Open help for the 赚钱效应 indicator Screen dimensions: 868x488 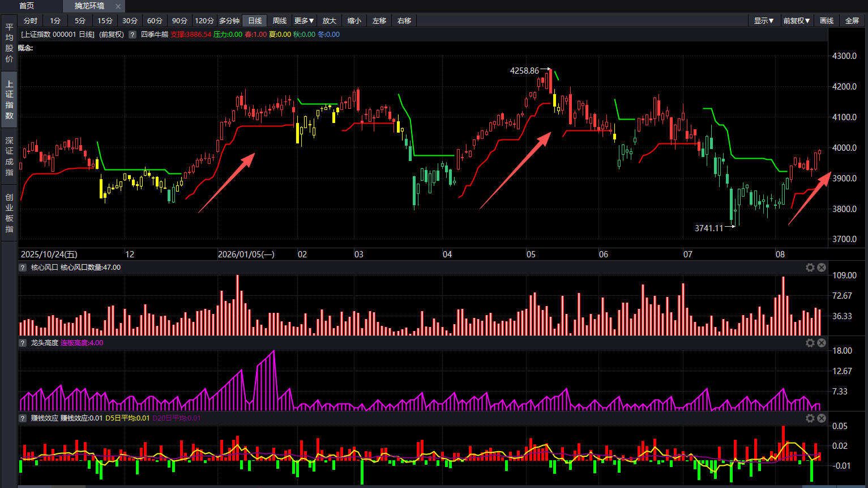(x=23, y=418)
